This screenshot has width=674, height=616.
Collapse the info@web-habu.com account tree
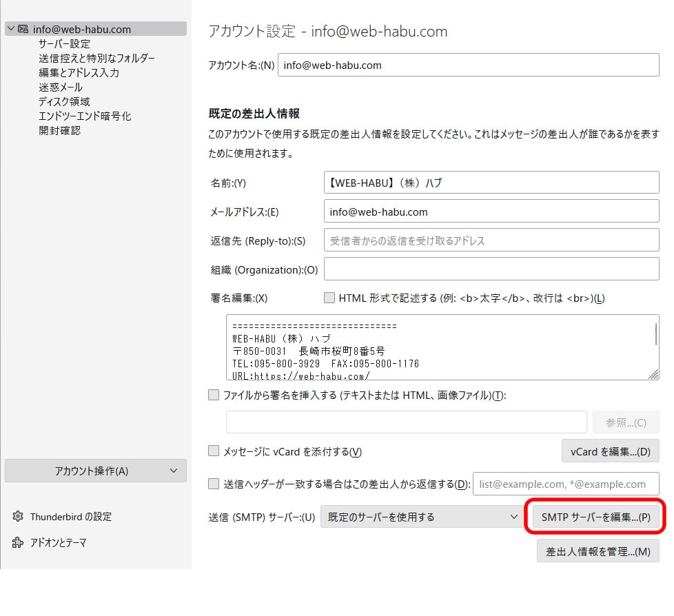[10, 29]
